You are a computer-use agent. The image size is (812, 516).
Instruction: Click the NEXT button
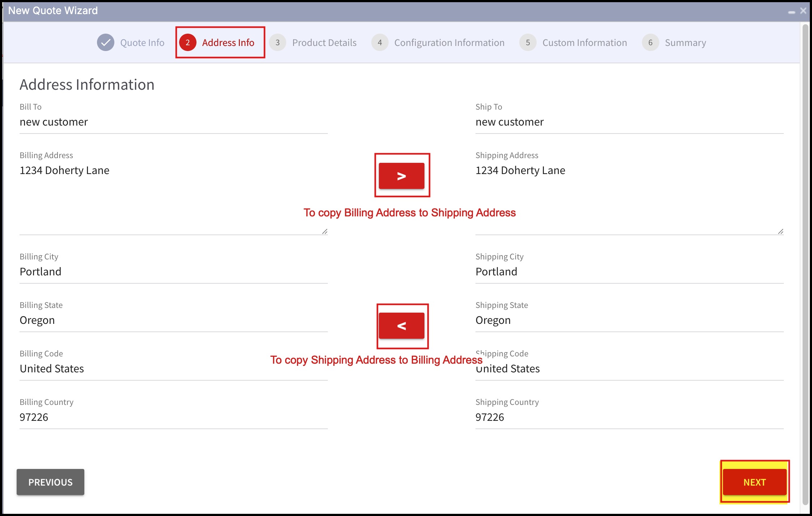point(754,482)
